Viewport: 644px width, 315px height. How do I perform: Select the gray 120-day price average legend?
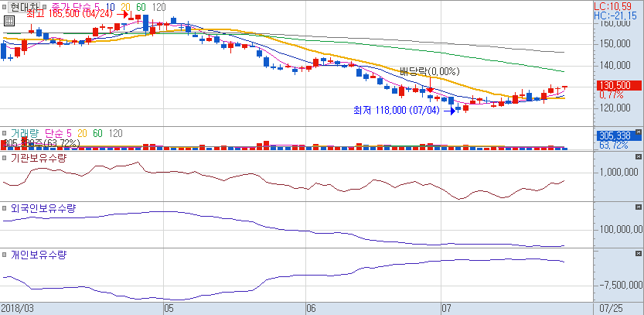159,7
